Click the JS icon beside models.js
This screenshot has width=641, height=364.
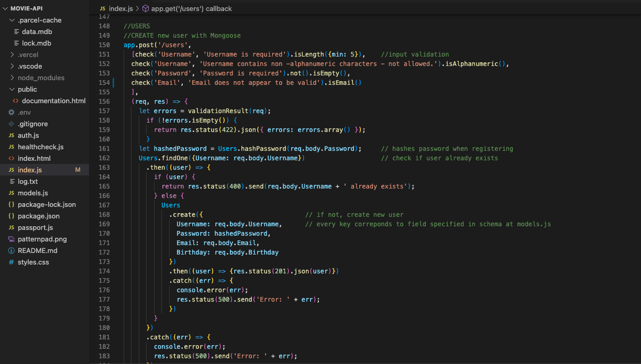(12, 193)
